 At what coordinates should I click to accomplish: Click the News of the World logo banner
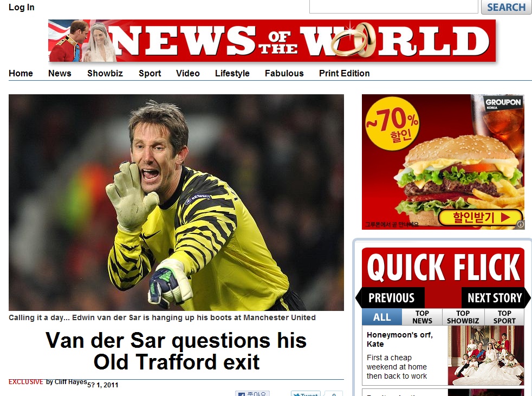click(x=272, y=41)
